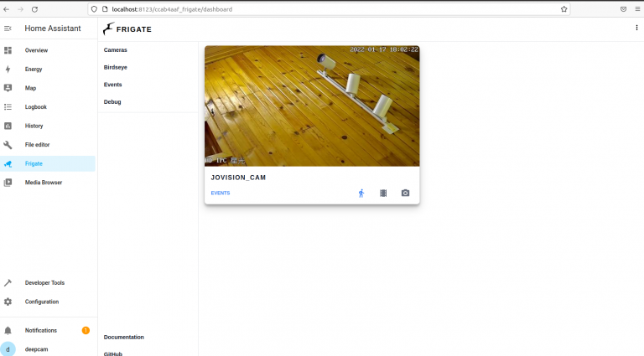This screenshot has height=356, width=644.
Task: Open Configuration settings
Action: pos(41,302)
